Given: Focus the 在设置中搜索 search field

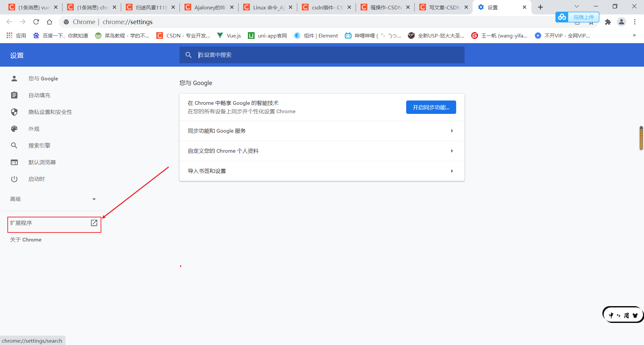Looking at the screenshot, I should tap(322, 55).
